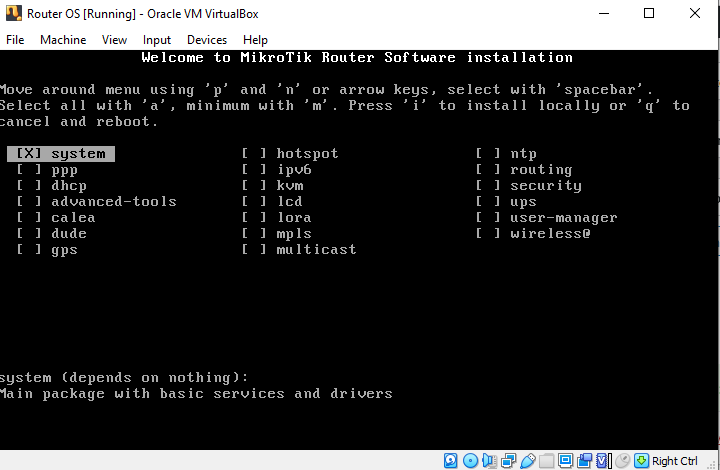Open the USB devices status icon
This screenshot has height=470, width=720.
(528, 460)
